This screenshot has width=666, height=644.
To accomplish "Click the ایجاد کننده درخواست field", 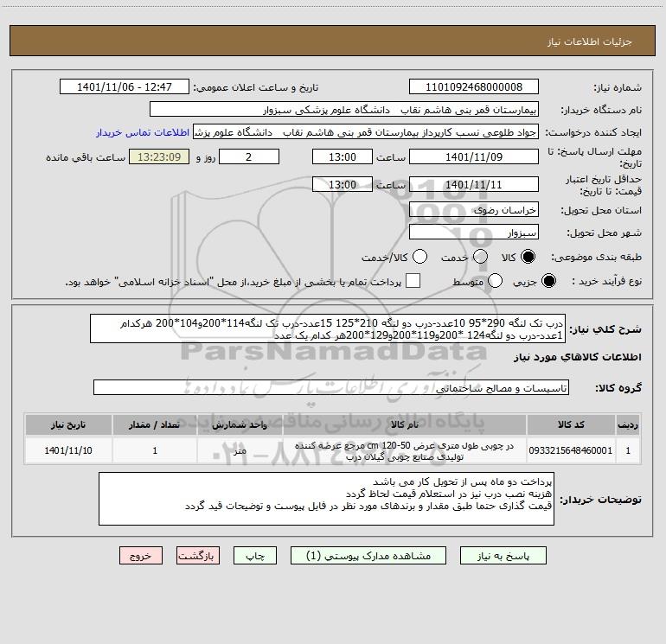I will tap(366, 132).
